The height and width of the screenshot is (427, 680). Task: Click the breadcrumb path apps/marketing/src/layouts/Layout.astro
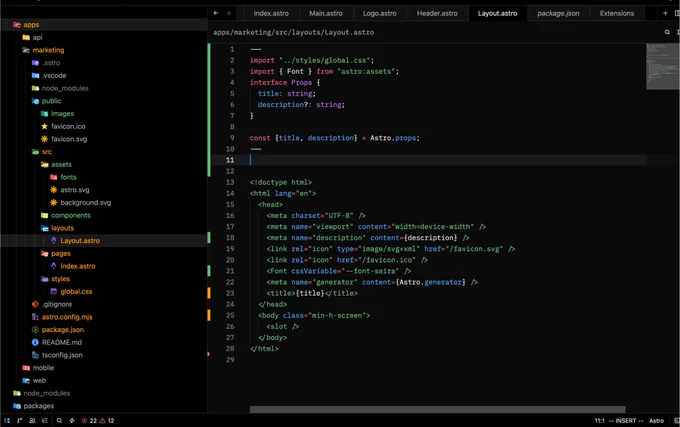click(294, 33)
